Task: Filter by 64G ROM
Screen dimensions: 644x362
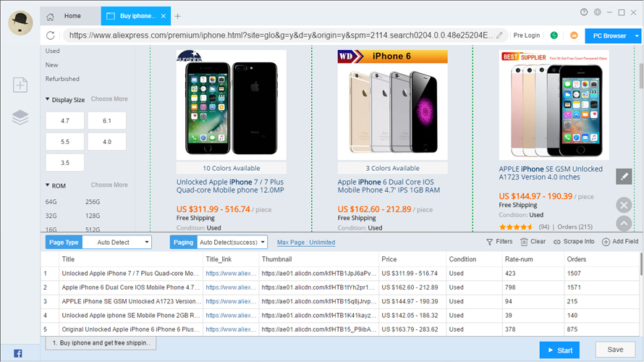Action: (x=51, y=202)
